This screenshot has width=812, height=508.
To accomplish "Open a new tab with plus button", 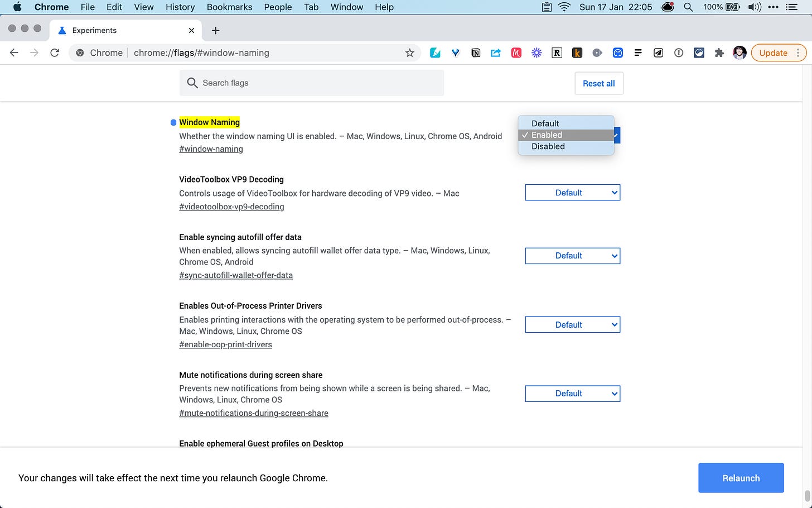I will click(215, 30).
